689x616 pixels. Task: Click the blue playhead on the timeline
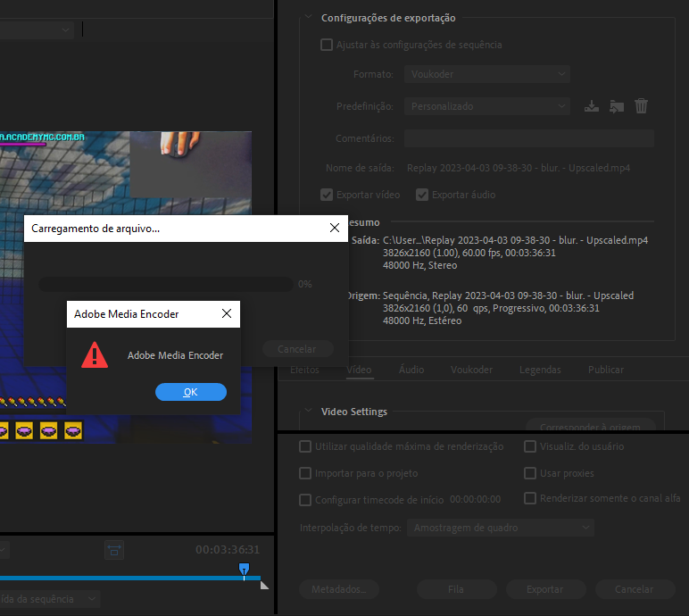point(244,569)
